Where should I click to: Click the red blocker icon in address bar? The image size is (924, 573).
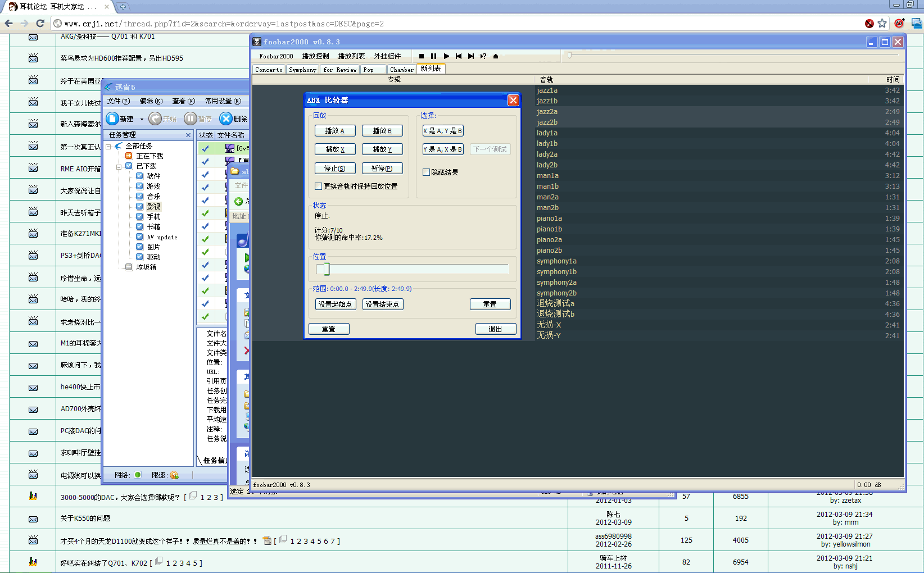click(x=869, y=23)
